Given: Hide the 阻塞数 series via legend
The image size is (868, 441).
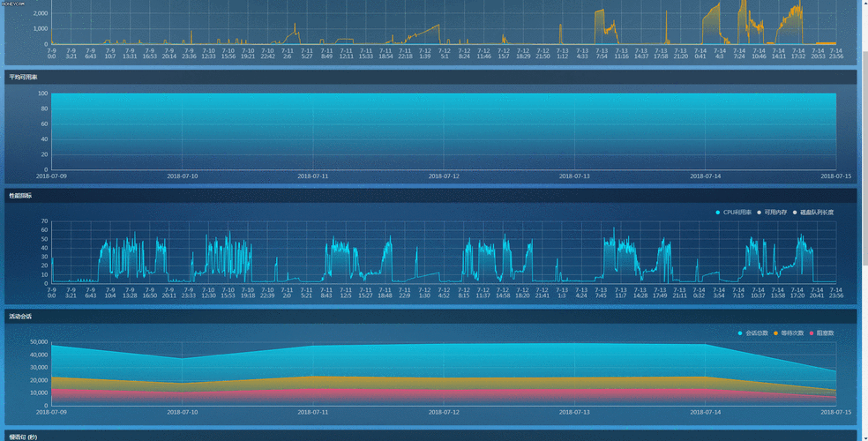Looking at the screenshot, I should coord(825,333).
